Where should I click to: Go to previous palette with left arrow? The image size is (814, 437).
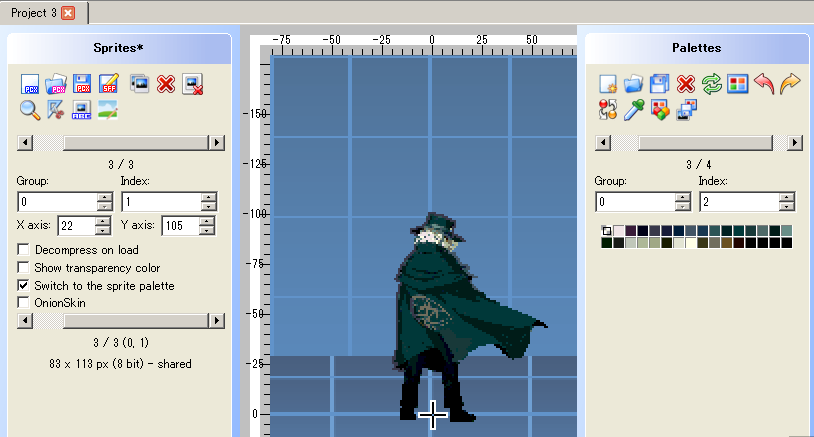[x=603, y=143]
